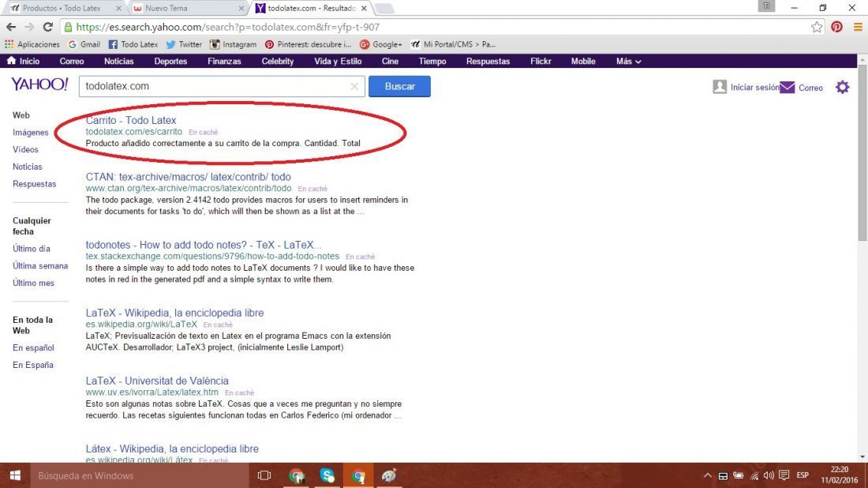This screenshot has width=868, height=488.
Task: Open Mobile in the Yahoo navigation bar
Action: 583,61
